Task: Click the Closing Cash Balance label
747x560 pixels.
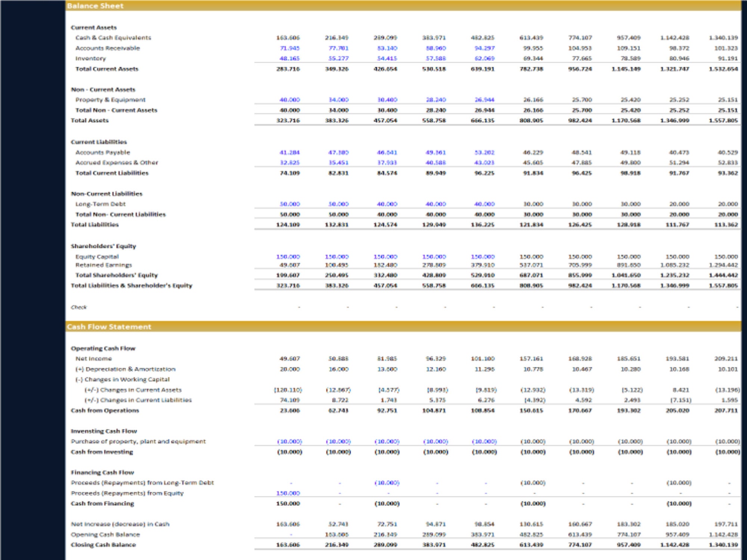Action: click(x=103, y=545)
